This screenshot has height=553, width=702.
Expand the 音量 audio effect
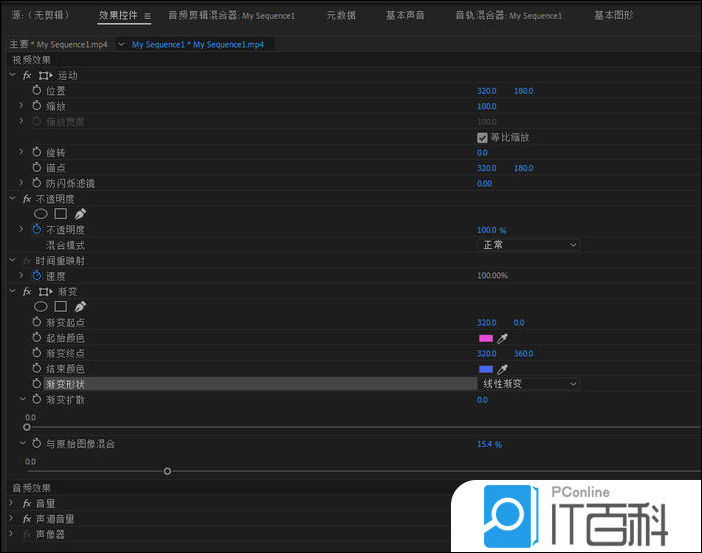[x=12, y=503]
